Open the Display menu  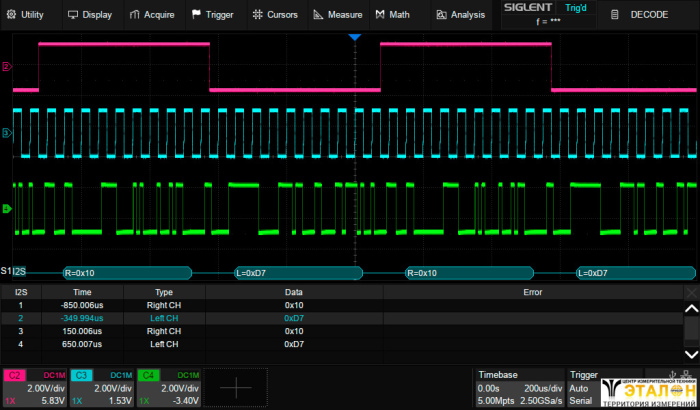point(90,15)
